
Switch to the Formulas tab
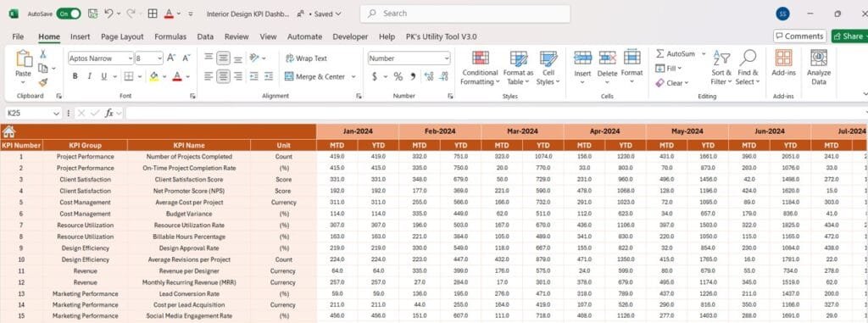click(x=170, y=36)
